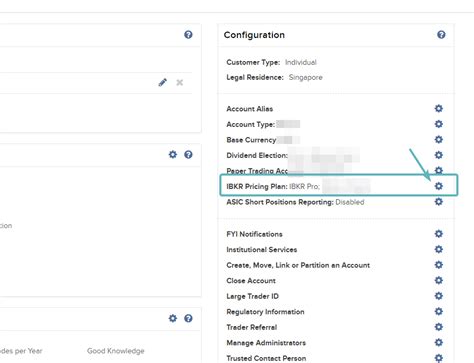Open the Base Currency settings gear
This screenshot has width=474, height=363.
[x=439, y=139]
